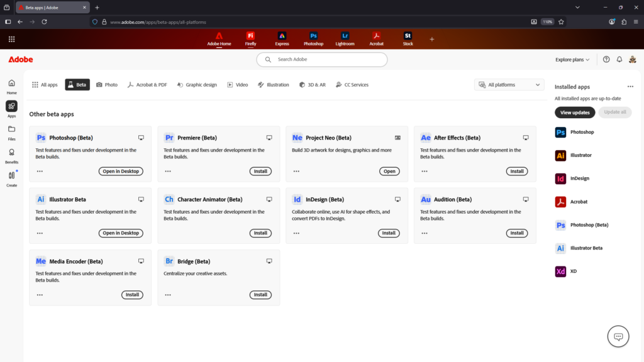Open the All platforms dropdown
The height and width of the screenshot is (362, 644).
click(x=509, y=84)
